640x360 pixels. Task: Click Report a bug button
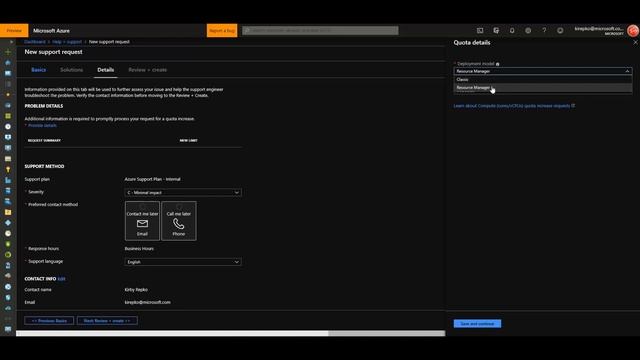click(x=222, y=31)
